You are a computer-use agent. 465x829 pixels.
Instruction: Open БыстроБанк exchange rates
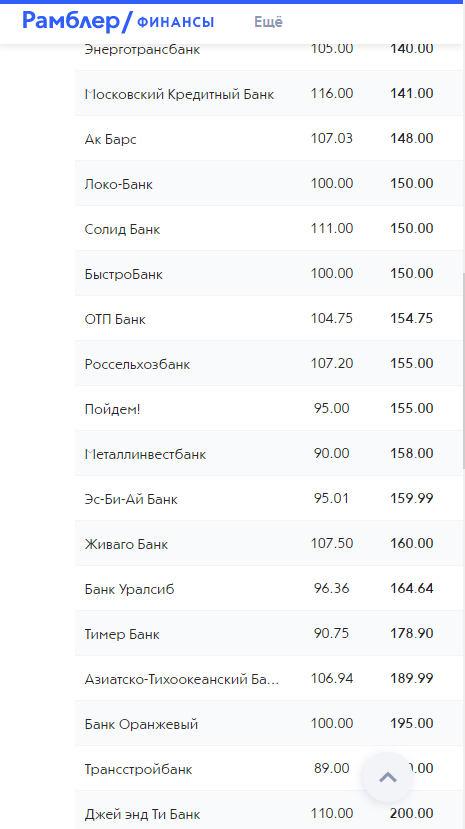pyautogui.click(x=270, y=273)
